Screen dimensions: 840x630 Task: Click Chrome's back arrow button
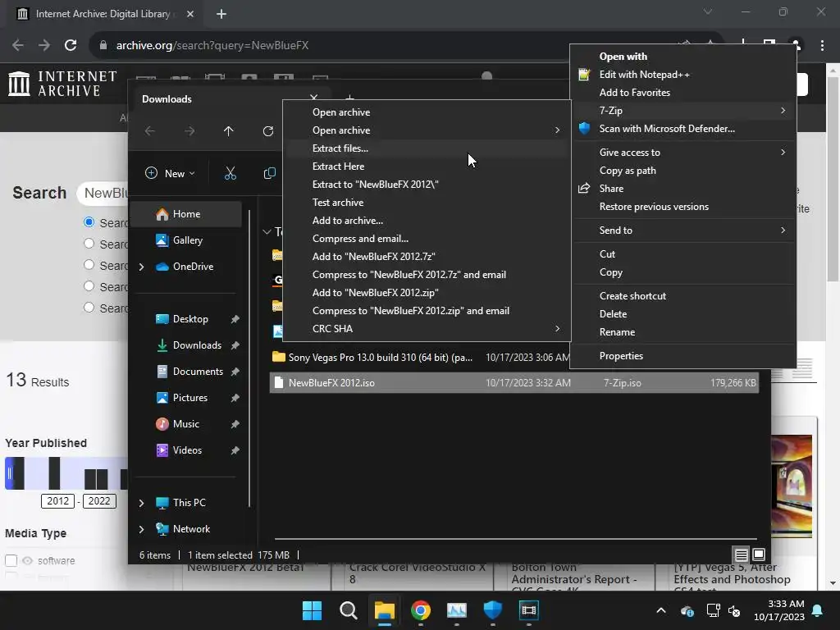pyautogui.click(x=18, y=46)
